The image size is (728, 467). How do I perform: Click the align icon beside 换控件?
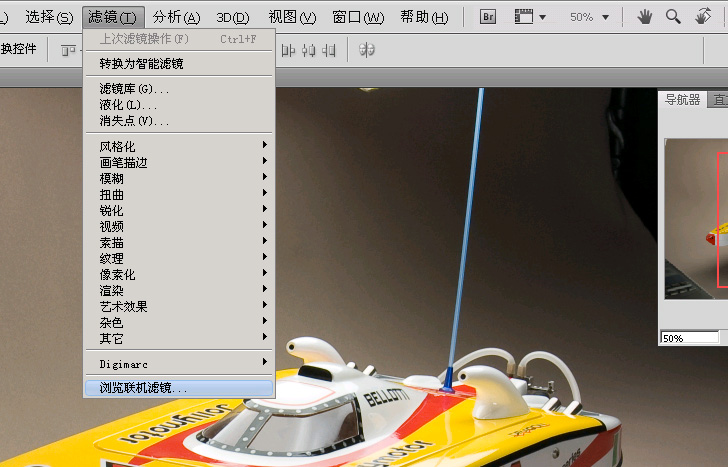pos(68,50)
